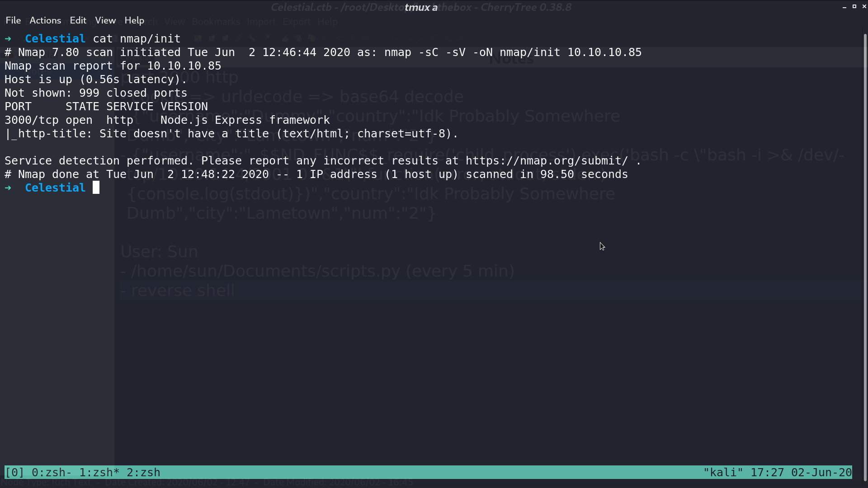868x488 pixels.
Task: Click the 'cat nmap/init' command text
Action: 137,39
